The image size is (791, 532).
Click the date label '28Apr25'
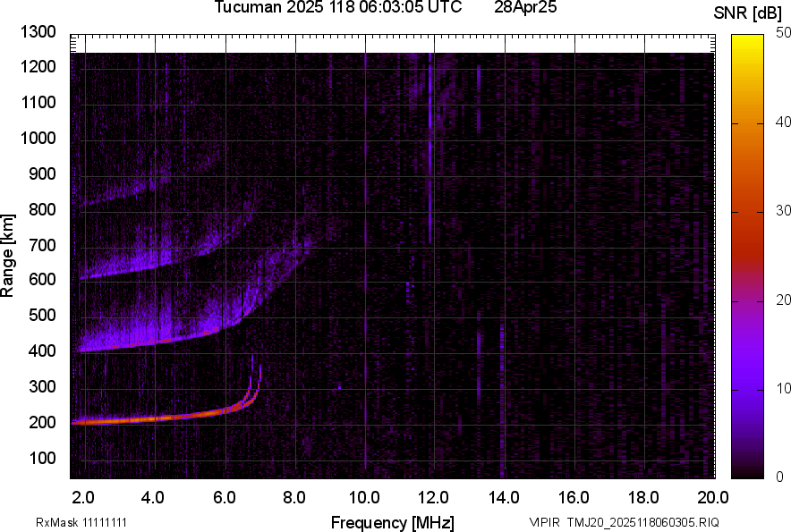click(x=525, y=7)
